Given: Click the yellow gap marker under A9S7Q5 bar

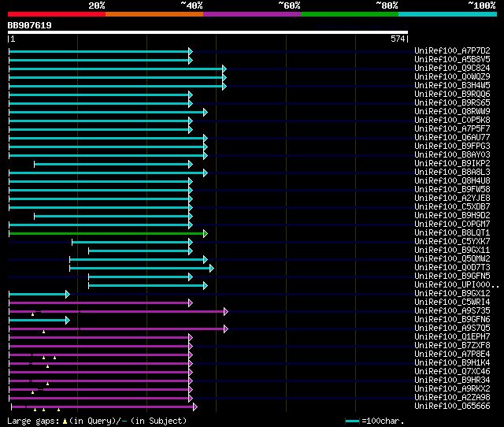Looking at the screenshot, I should click(x=44, y=332).
